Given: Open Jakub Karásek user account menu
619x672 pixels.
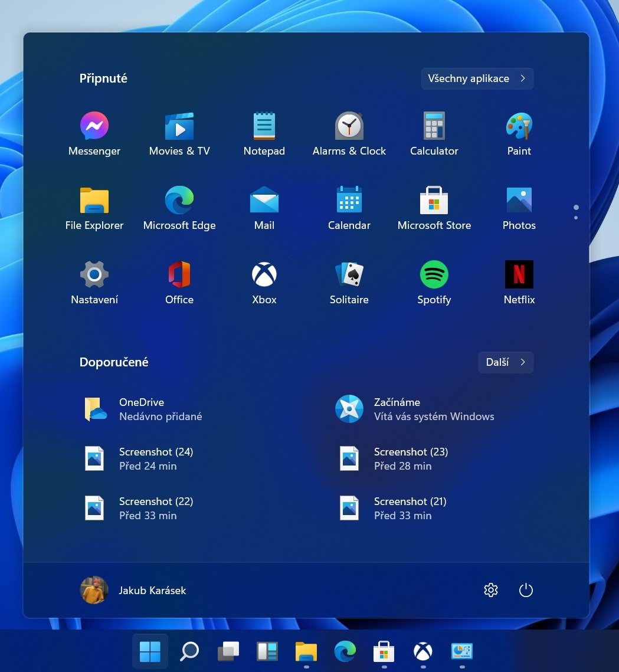Looking at the screenshot, I should click(x=133, y=590).
